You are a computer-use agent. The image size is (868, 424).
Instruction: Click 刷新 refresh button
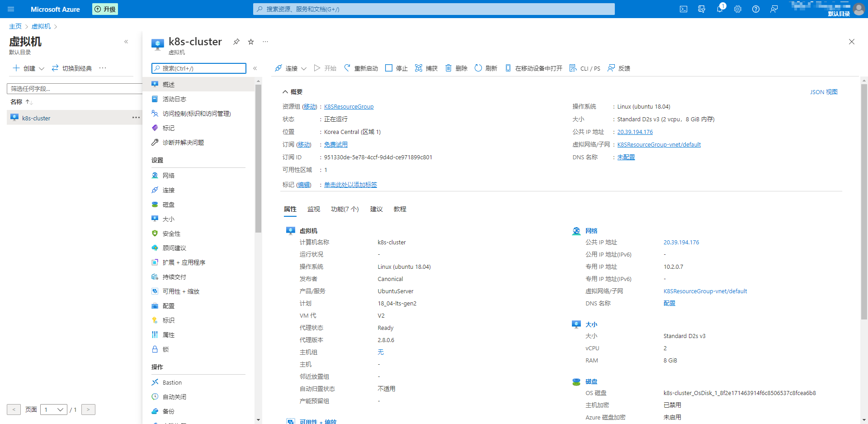click(486, 68)
